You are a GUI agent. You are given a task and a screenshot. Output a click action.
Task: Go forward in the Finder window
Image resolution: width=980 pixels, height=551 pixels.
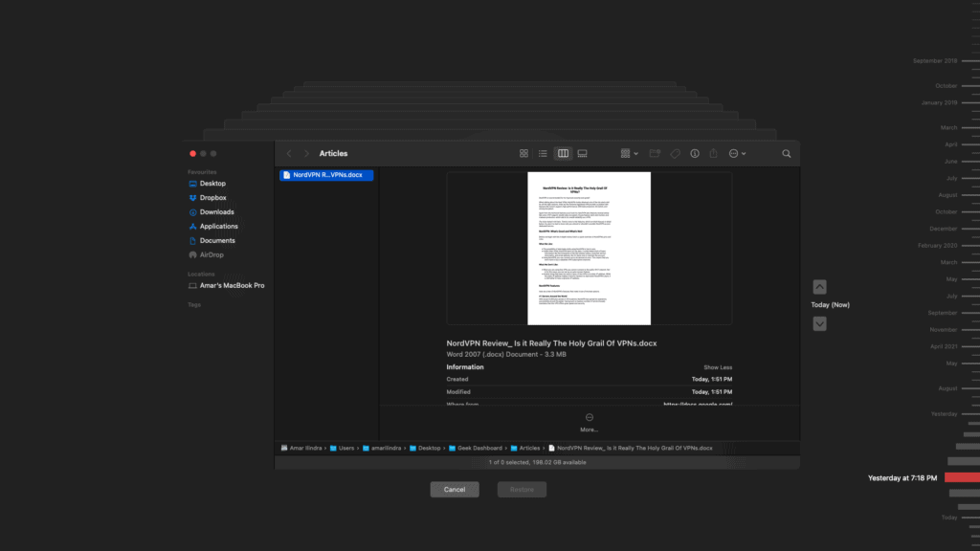306,154
